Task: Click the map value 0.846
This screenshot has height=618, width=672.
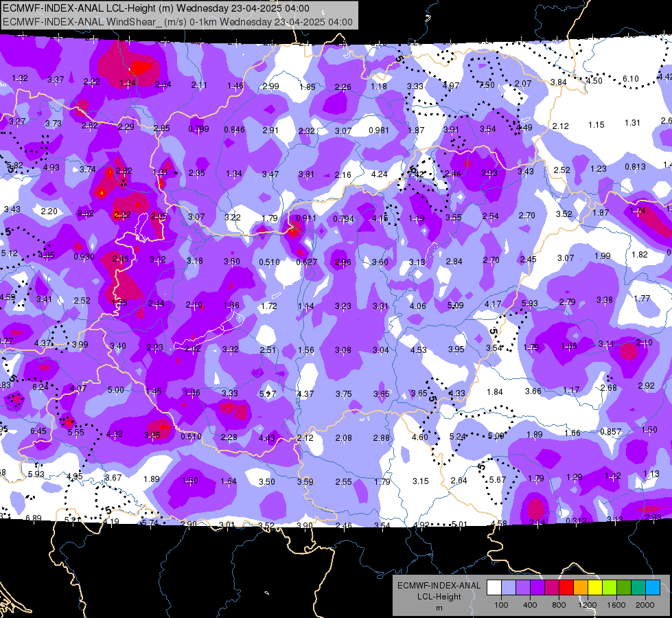Action: [x=235, y=130]
